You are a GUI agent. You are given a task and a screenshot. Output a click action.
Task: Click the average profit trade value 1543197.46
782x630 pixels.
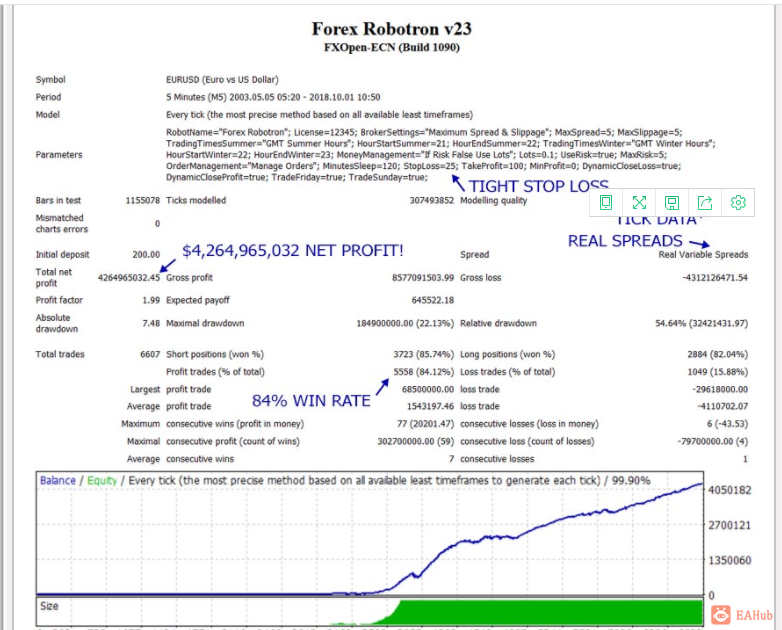point(430,407)
